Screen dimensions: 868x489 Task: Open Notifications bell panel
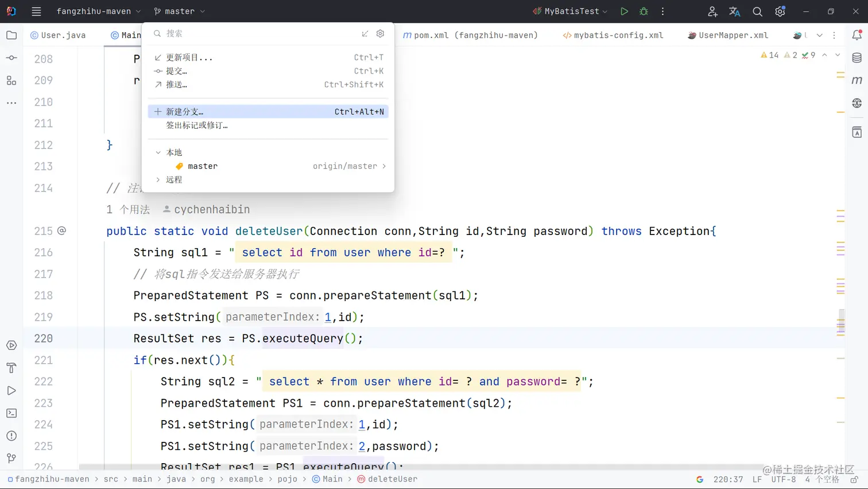857,35
